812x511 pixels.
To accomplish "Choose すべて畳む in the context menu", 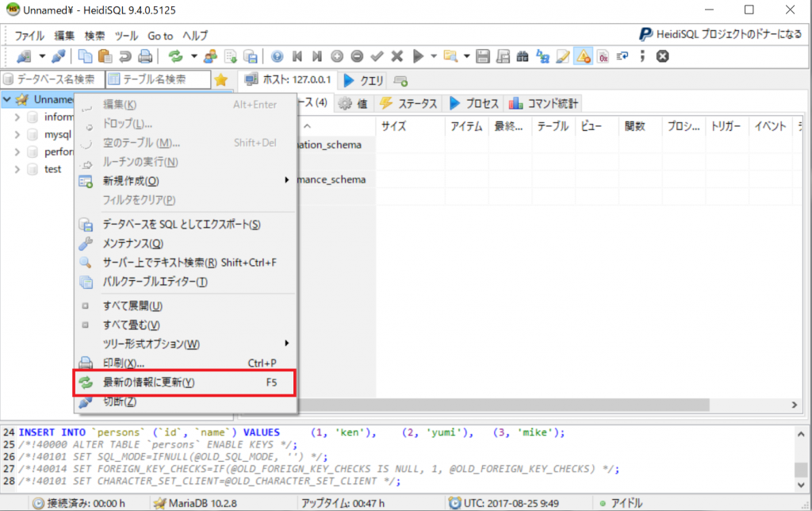I will [x=185, y=325].
